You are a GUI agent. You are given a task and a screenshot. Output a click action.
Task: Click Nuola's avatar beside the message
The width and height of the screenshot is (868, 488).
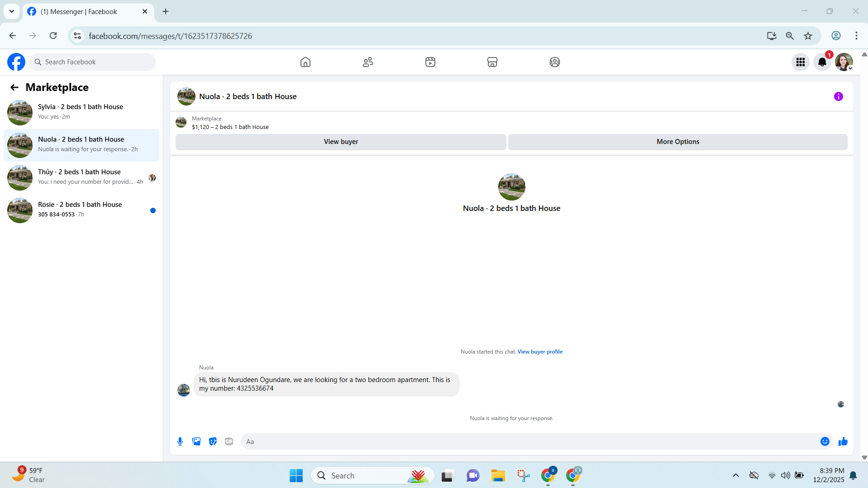184,390
